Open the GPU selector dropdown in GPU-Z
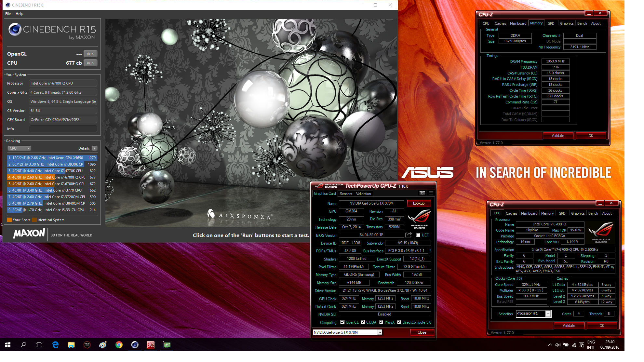The height and width of the screenshot is (362, 644). [380, 332]
